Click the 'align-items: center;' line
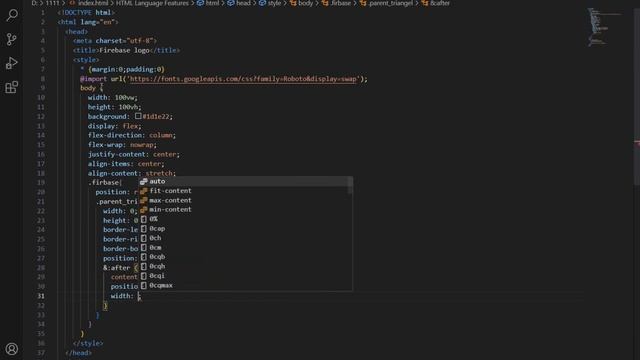Viewport: 640px width, 360px height. click(126, 164)
